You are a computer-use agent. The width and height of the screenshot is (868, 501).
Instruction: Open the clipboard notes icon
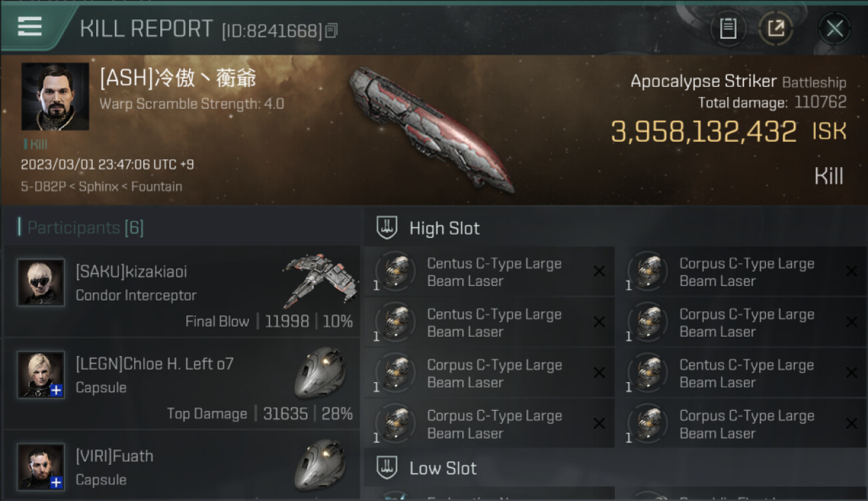point(728,29)
